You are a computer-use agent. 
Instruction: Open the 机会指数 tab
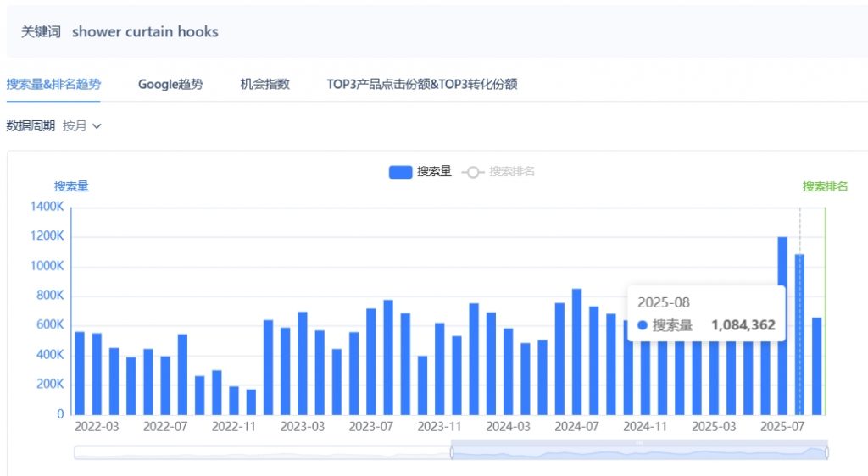[264, 84]
